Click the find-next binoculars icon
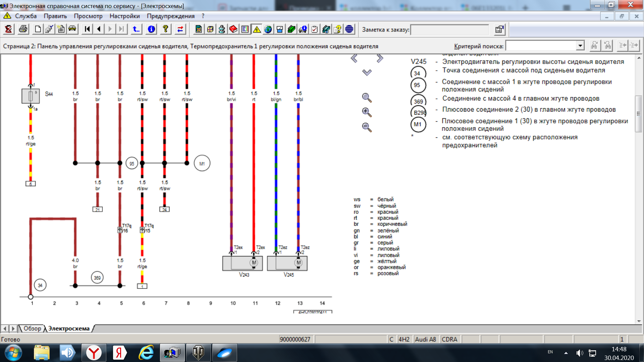 (x=594, y=46)
